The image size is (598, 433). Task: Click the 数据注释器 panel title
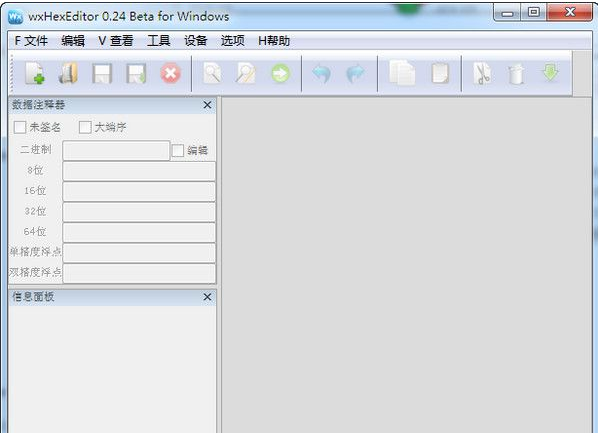click(38, 105)
